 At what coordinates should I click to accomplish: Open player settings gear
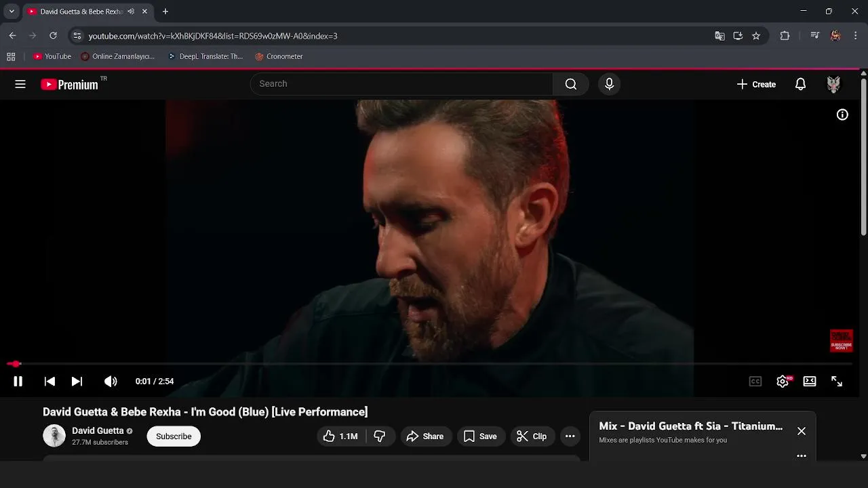point(783,382)
